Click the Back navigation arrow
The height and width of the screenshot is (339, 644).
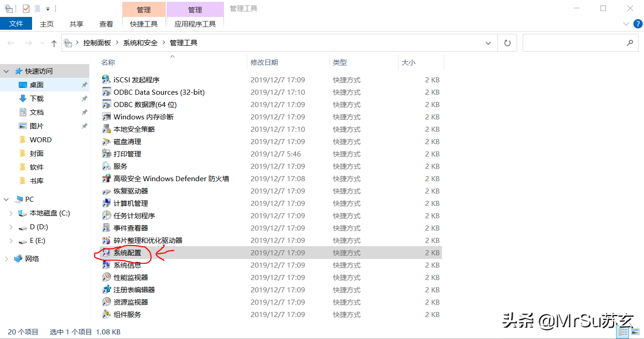(11, 43)
